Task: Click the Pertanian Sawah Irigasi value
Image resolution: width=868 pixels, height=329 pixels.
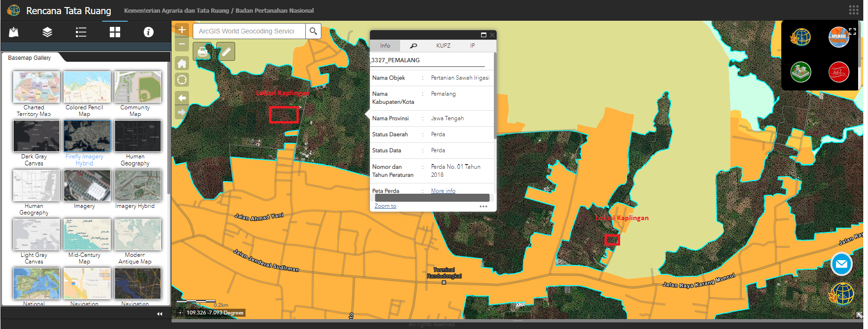Action: click(460, 78)
